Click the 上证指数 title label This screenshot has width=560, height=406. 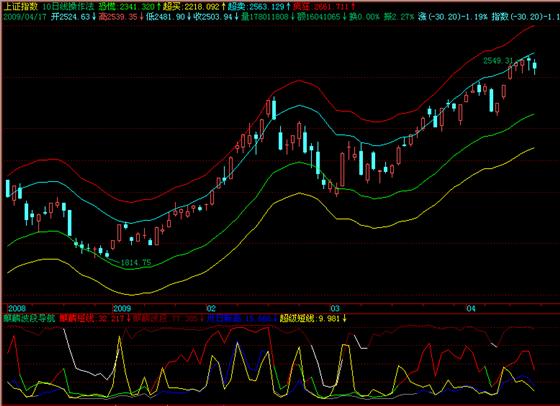(x=20, y=7)
